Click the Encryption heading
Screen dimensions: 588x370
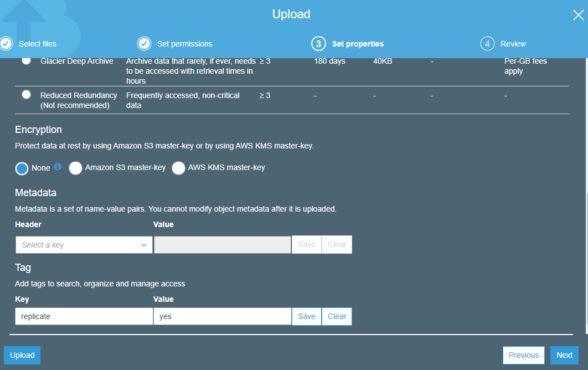click(x=38, y=130)
